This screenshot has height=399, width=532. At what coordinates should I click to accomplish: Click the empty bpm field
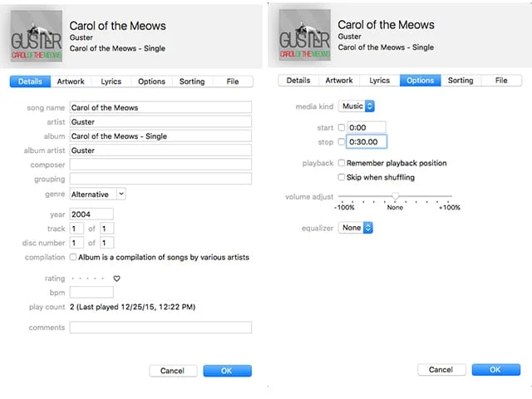[x=91, y=292]
